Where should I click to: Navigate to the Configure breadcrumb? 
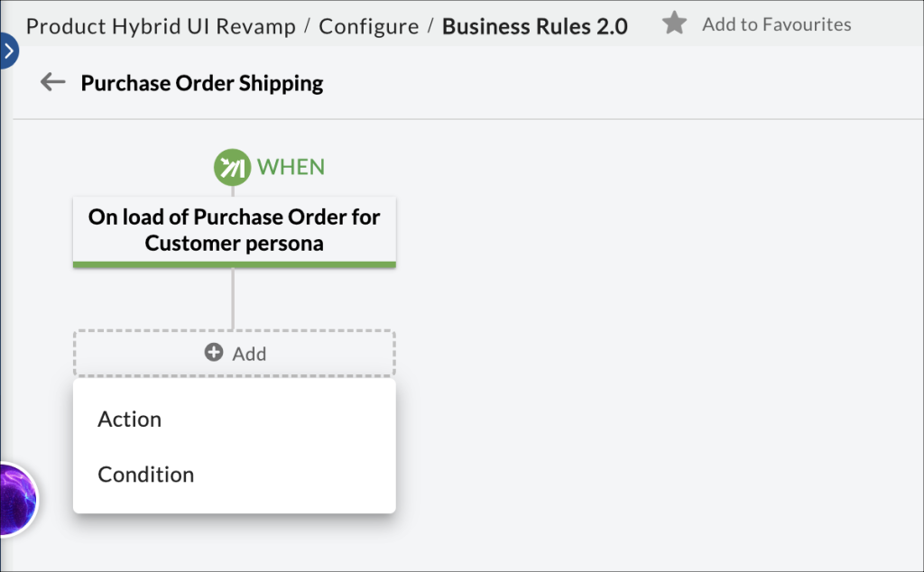click(368, 26)
